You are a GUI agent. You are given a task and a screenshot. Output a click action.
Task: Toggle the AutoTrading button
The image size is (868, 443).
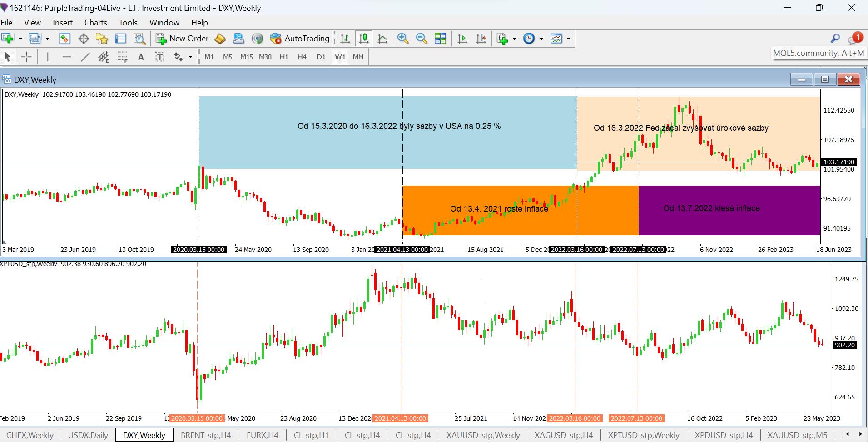(x=300, y=39)
